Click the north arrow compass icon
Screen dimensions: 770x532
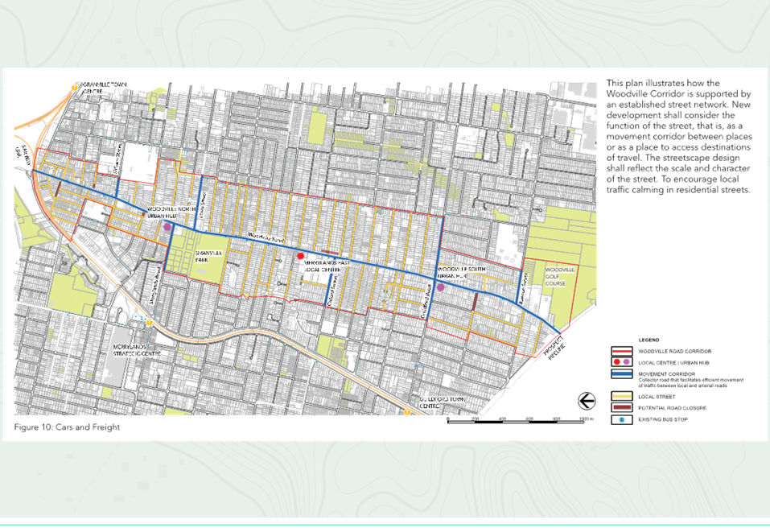pos(587,401)
